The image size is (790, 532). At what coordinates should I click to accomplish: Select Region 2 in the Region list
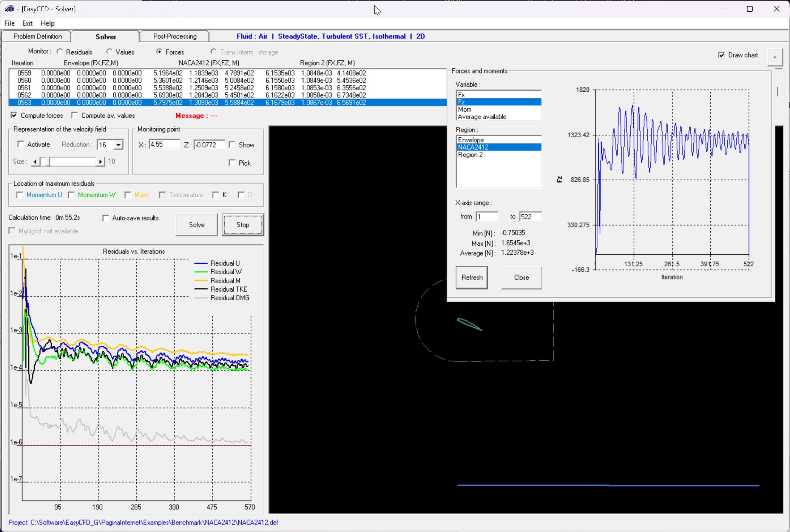[x=499, y=155]
